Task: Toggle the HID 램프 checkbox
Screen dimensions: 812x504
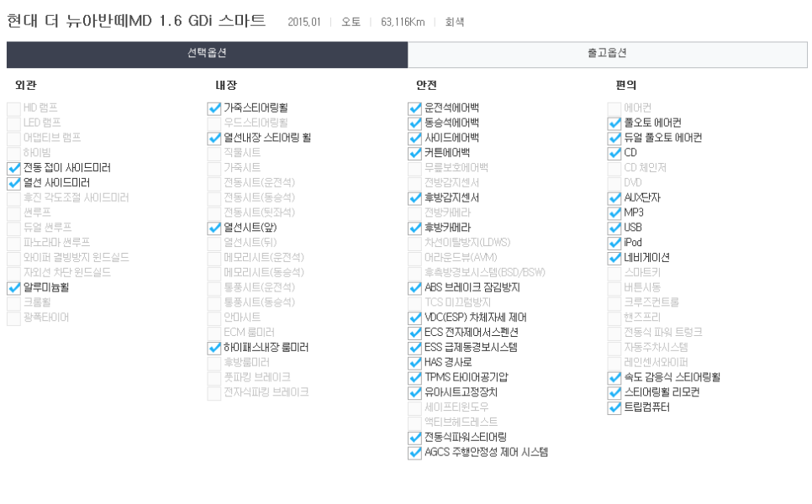Action: tap(13, 108)
